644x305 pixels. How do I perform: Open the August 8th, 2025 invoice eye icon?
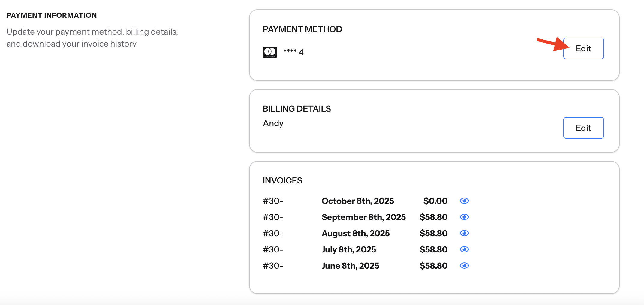coord(464,233)
